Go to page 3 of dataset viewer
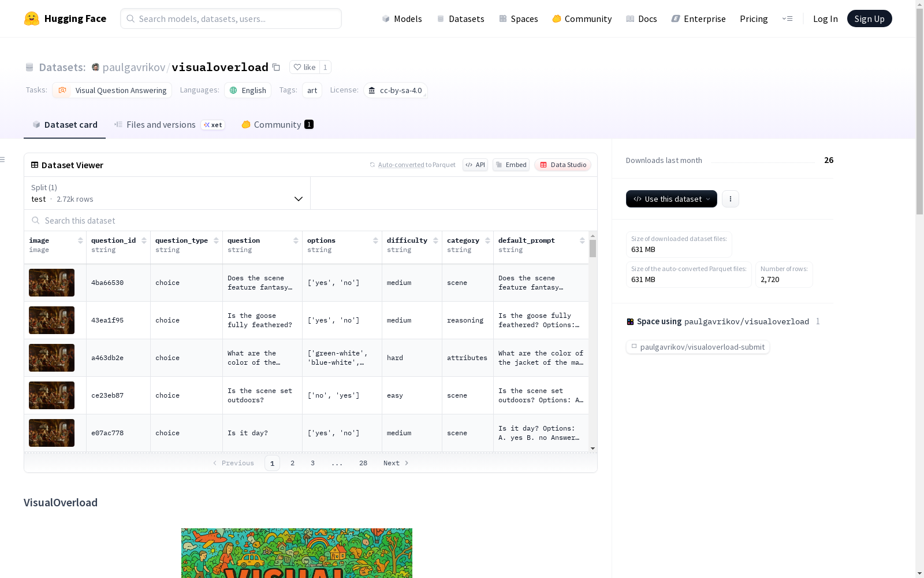The image size is (924, 578). tap(312, 463)
